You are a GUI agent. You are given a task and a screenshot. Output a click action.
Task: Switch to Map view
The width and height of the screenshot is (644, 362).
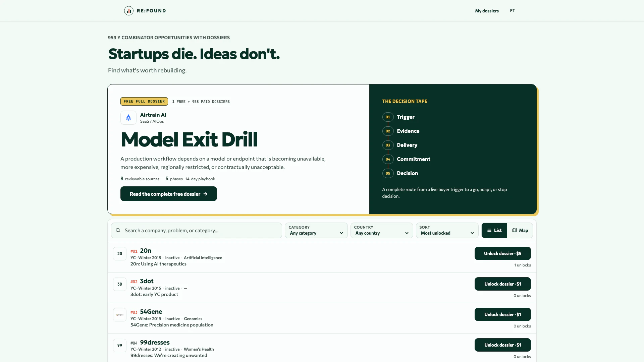(520, 230)
